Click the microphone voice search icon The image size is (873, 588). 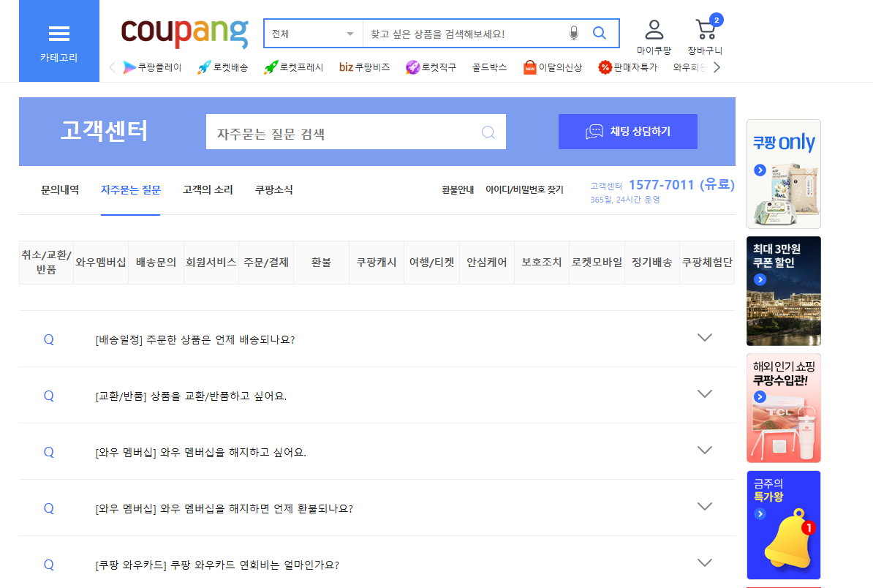573,34
